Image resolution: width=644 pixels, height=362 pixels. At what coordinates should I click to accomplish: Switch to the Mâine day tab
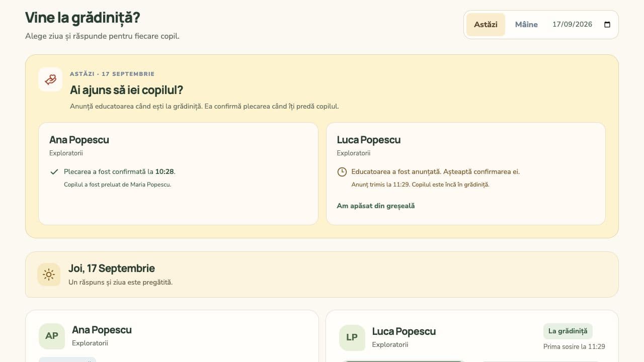click(x=526, y=25)
